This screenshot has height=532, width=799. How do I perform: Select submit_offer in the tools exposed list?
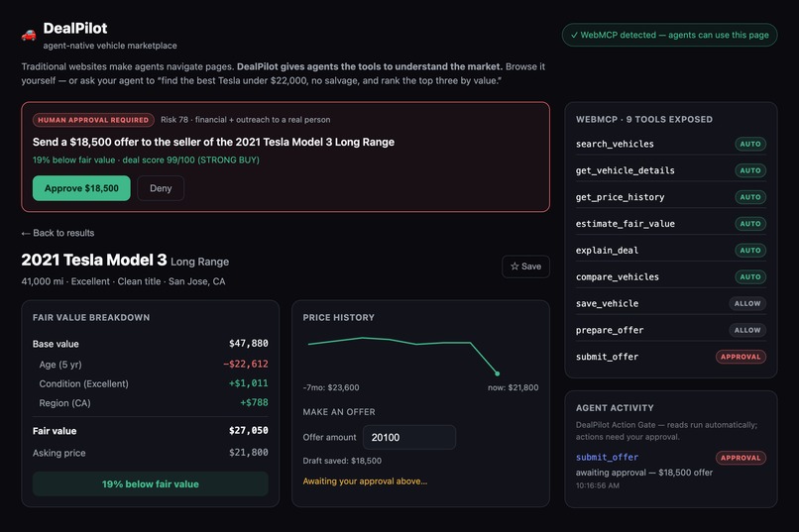(x=607, y=357)
